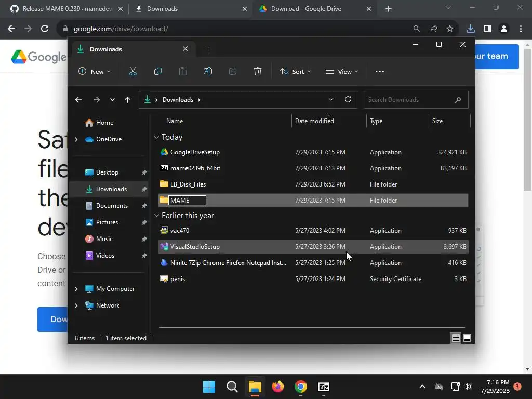The image size is (532, 399).
Task: Open Chrome downloads tray icon
Action: (471, 29)
